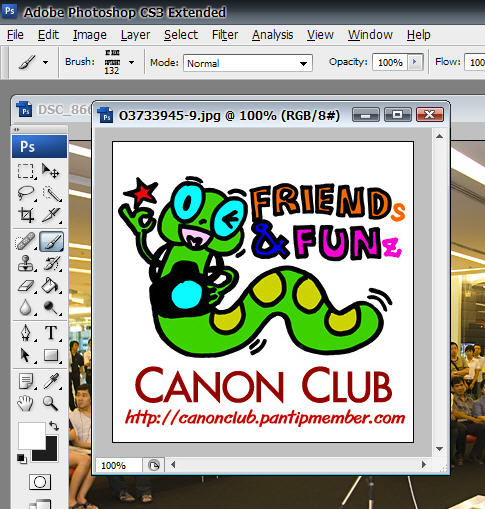Click the horizontal scrollbar left arrow

(173, 465)
